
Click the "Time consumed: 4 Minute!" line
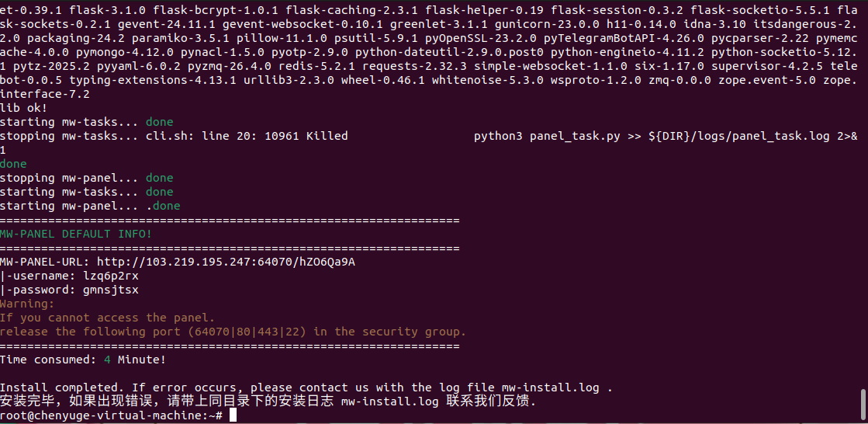click(83, 360)
